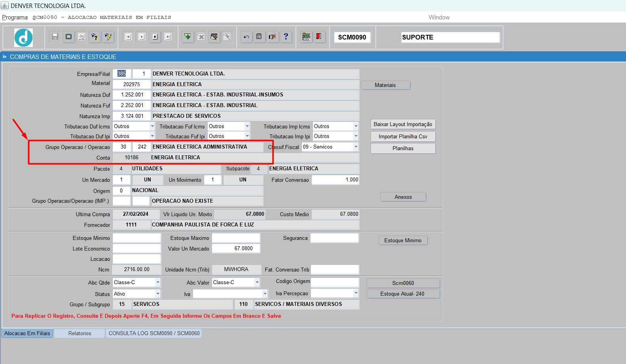
Task: Open the Programa menu
Action: (x=15, y=17)
